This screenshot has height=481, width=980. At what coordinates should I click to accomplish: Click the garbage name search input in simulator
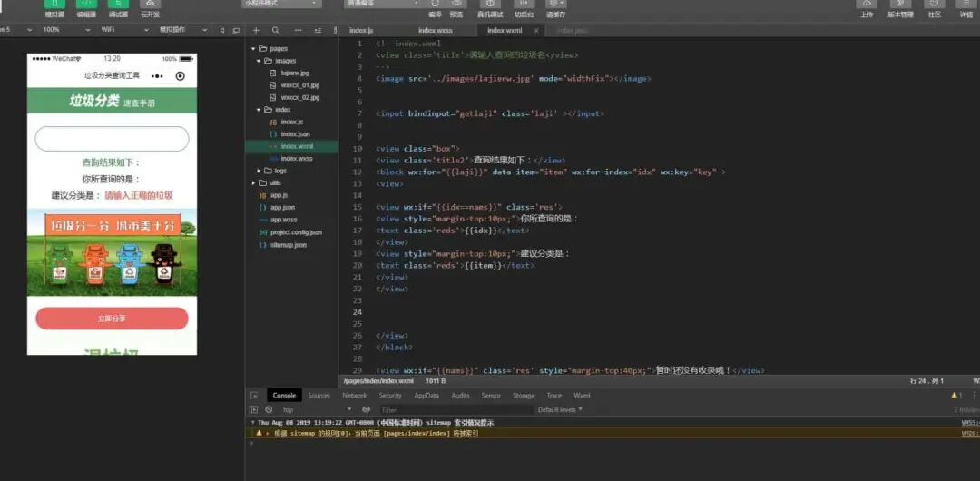tap(112, 139)
